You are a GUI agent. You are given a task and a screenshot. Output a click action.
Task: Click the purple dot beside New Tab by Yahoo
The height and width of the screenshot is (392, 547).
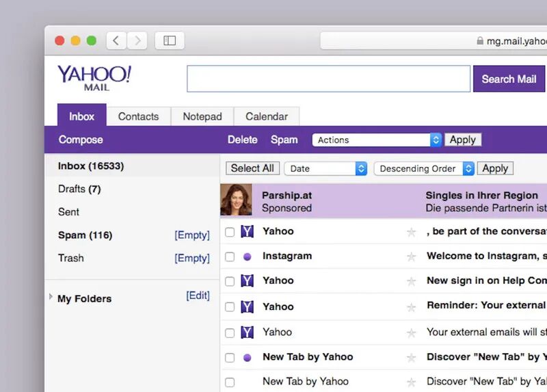(x=248, y=358)
